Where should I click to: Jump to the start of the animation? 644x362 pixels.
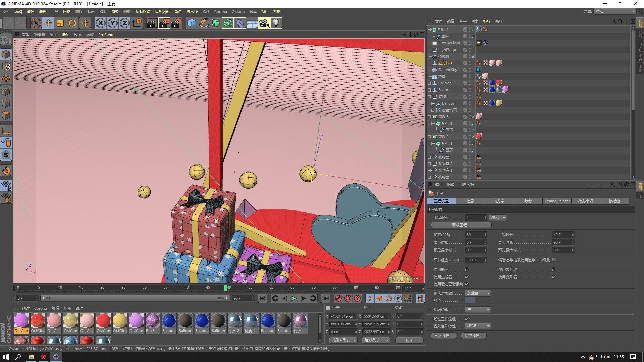click(x=263, y=298)
